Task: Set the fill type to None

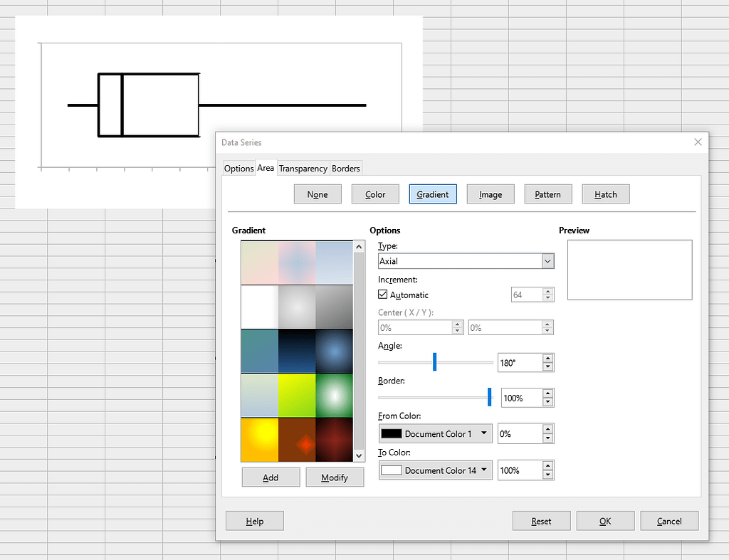Action: pos(317,194)
